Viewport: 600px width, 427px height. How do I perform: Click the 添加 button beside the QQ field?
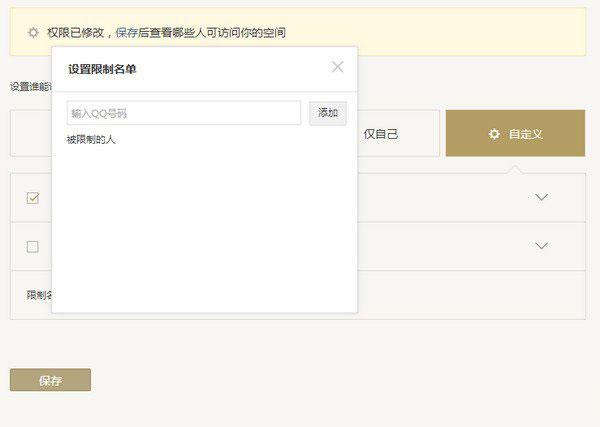(x=328, y=113)
